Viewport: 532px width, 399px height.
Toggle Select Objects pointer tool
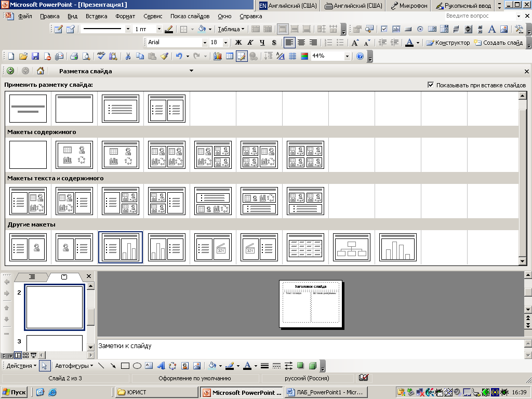(x=45, y=366)
